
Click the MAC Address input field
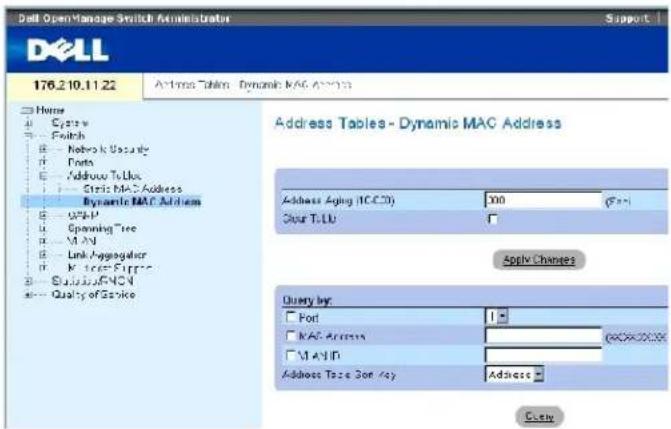click(x=543, y=336)
